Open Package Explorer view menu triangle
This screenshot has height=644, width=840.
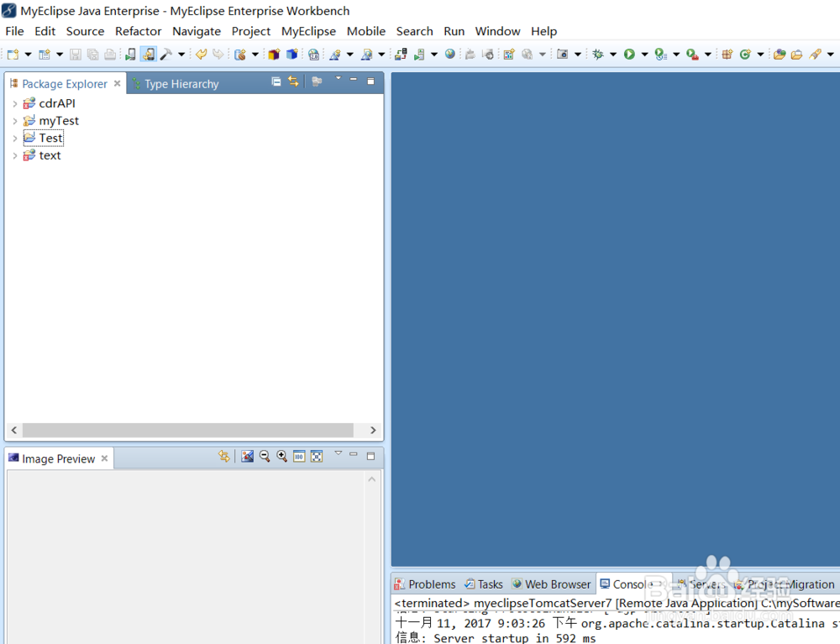338,79
